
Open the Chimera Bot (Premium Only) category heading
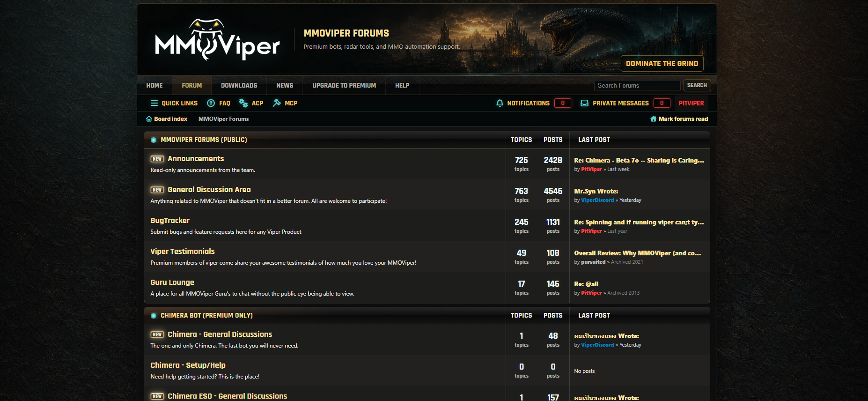point(206,316)
